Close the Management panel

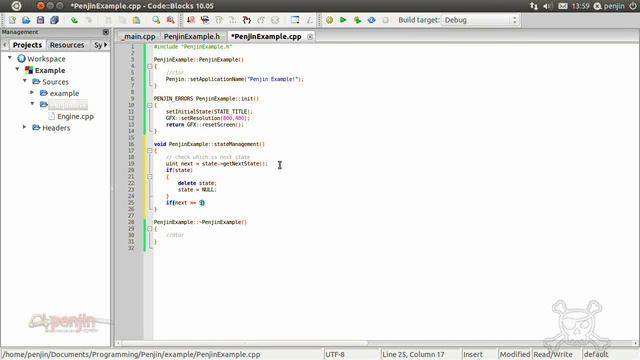pyautogui.click(x=106, y=32)
